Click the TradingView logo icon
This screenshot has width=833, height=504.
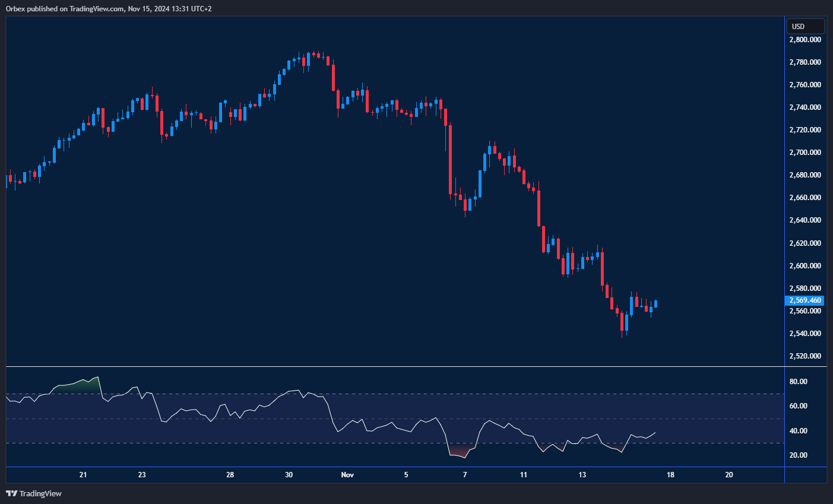[11, 493]
